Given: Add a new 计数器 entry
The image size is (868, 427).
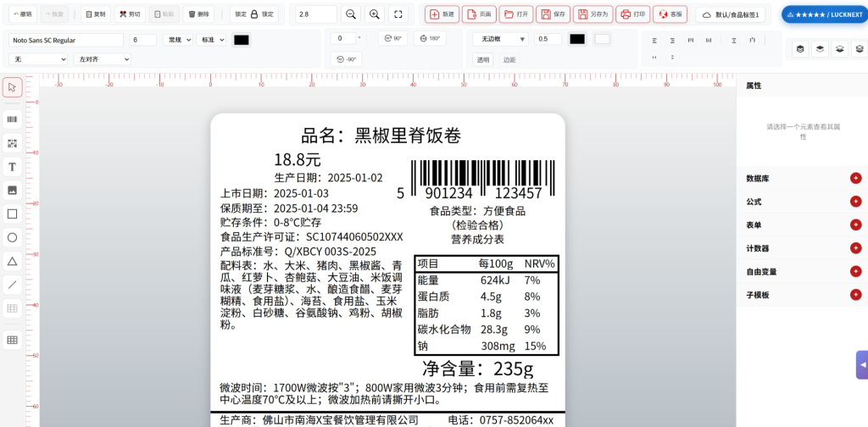Looking at the screenshot, I should point(856,248).
